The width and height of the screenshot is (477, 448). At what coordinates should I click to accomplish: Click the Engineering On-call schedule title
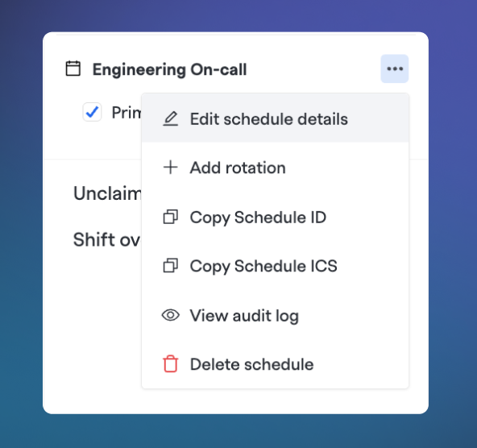tap(169, 69)
